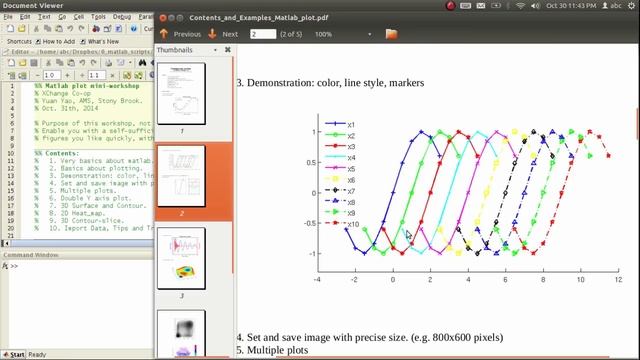
Task: Click the page number field showing 2
Action: (x=263, y=34)
